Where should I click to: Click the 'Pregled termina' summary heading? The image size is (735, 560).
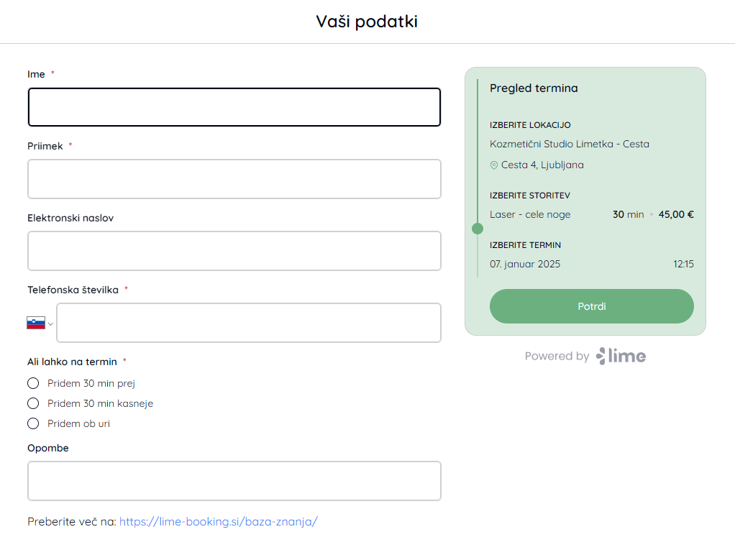point(534,88)
